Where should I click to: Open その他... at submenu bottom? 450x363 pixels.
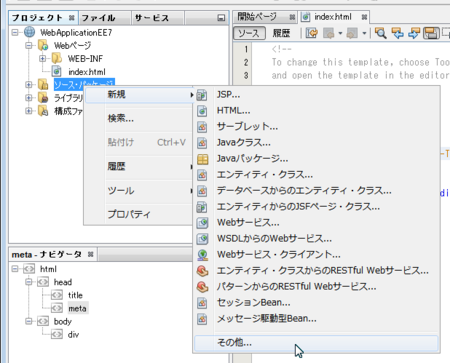coord(316,343)
